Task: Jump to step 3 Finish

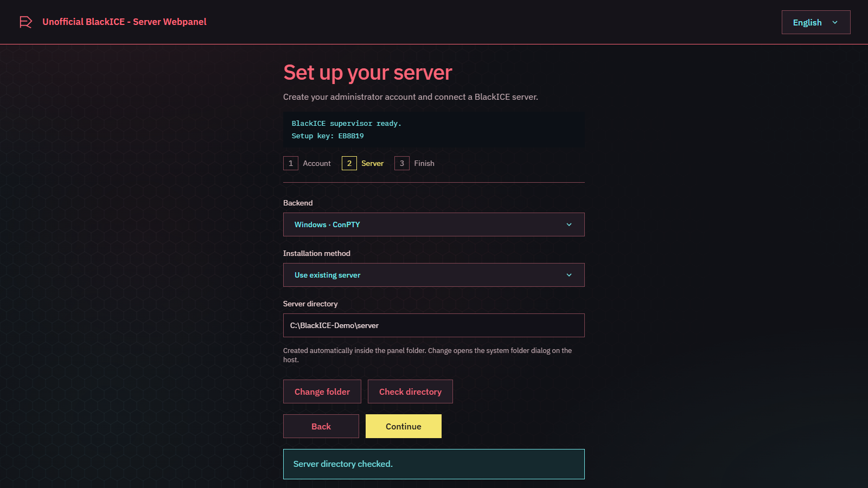Action: pyautogui.click(x=414, y=163)
